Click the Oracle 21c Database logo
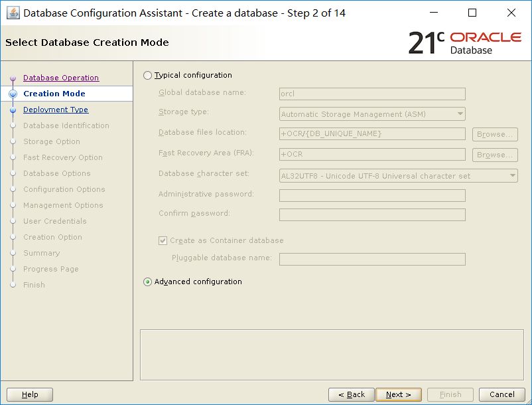Image resolution: width=532 pixels, height=405 pixels. [465, 42]
